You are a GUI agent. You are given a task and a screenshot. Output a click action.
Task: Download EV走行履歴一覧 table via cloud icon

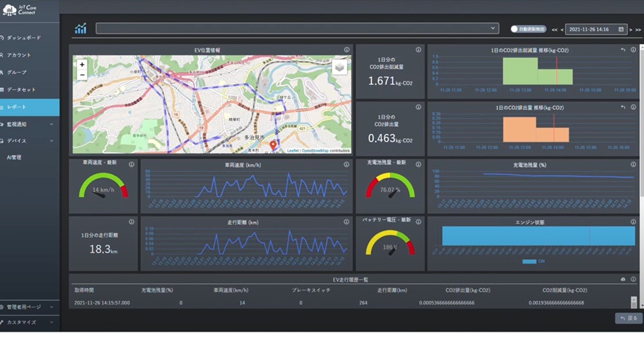[x=623, y=279]
